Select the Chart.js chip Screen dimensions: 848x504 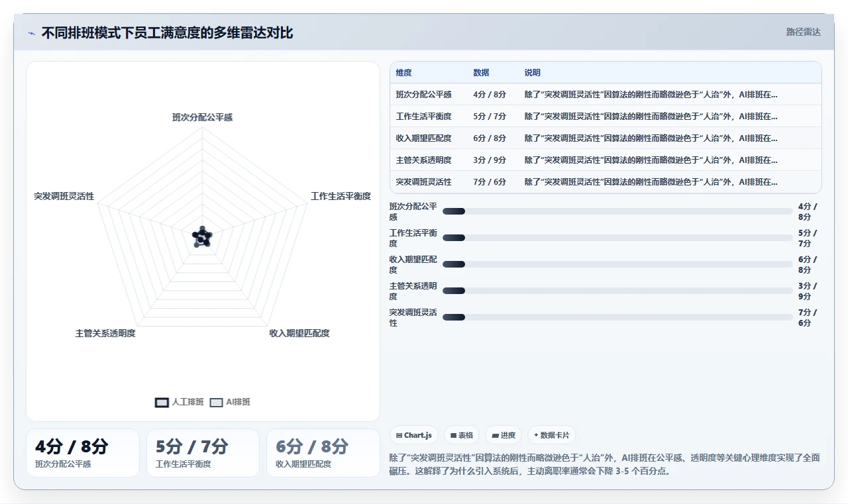point(413,435)
